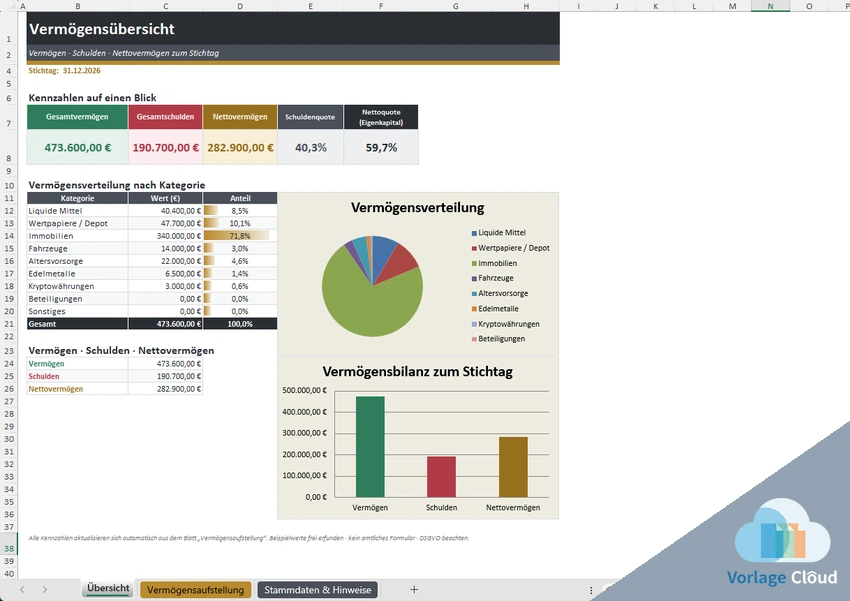Click the previous sheet navigation arrow
This screenshot has height=601, width=850.
[22, 590]
